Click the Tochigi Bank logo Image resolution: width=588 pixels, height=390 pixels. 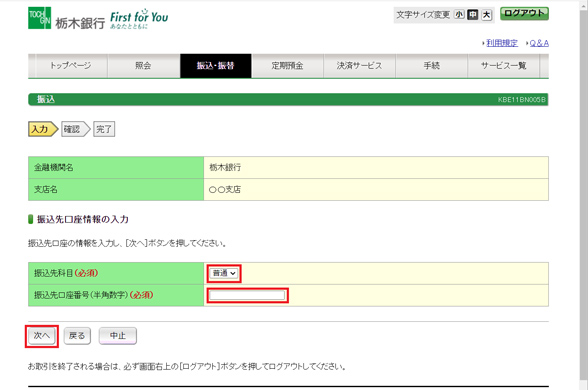click(67, 18)
